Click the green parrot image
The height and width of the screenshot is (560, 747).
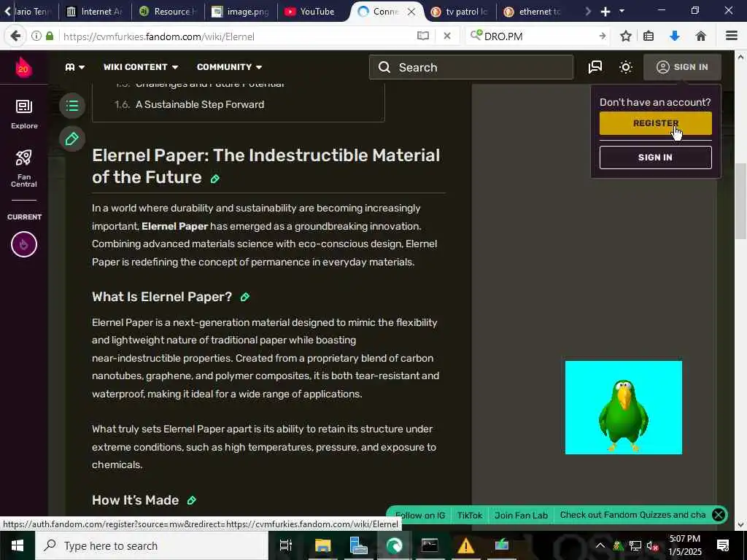click(624, 408)
